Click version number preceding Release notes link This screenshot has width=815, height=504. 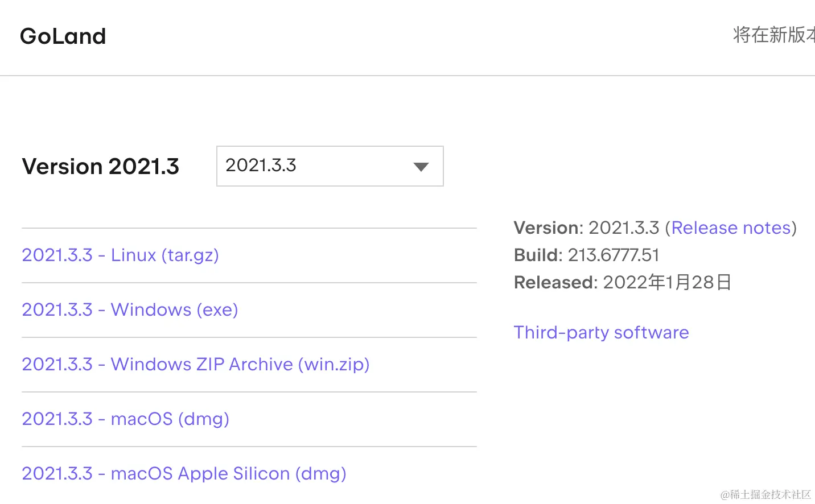(x=623, y=228)
